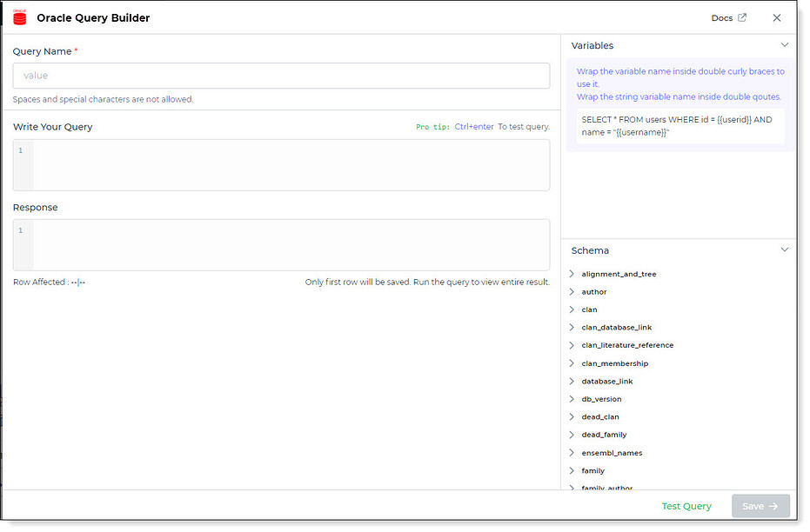The image size is (810, 532).
Task: Expand the database_link chevron arrow
Action: [x=572, y=382]
